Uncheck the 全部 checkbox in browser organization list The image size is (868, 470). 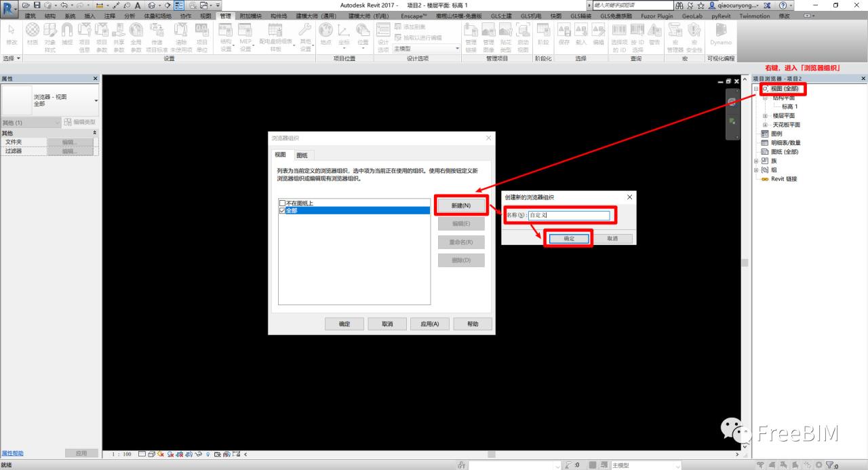click(283, 211)
